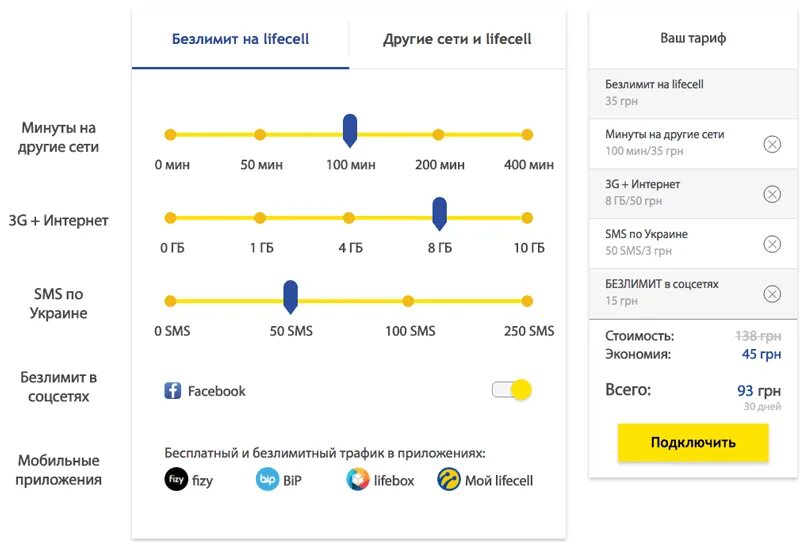Open the fizy app icon

tap(176, 480)
